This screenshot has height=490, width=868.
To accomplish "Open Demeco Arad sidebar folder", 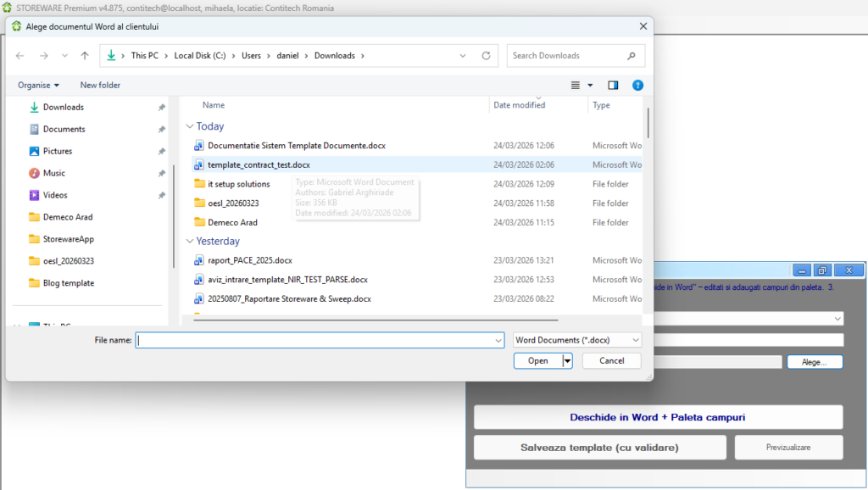I will 68,217.
